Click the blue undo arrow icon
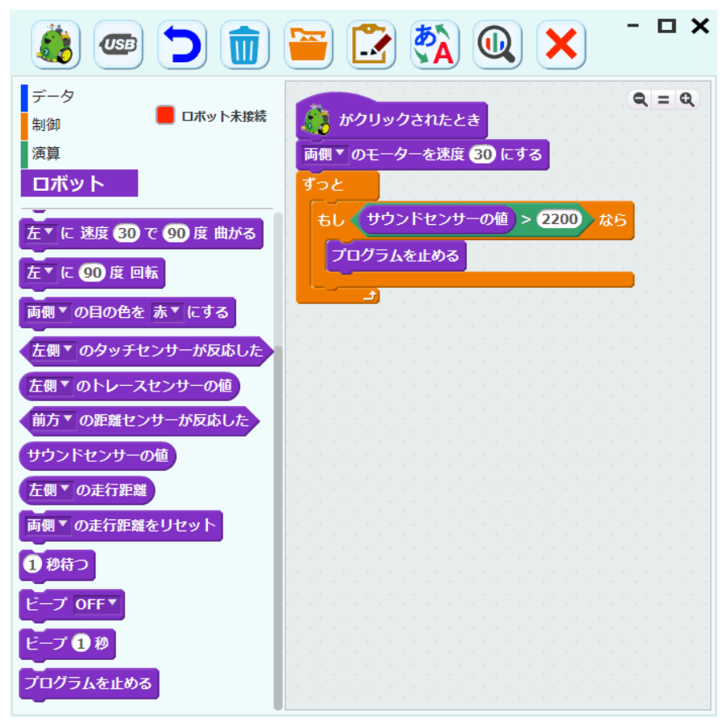This screenshot has height=728, width=728. (182, 44)
